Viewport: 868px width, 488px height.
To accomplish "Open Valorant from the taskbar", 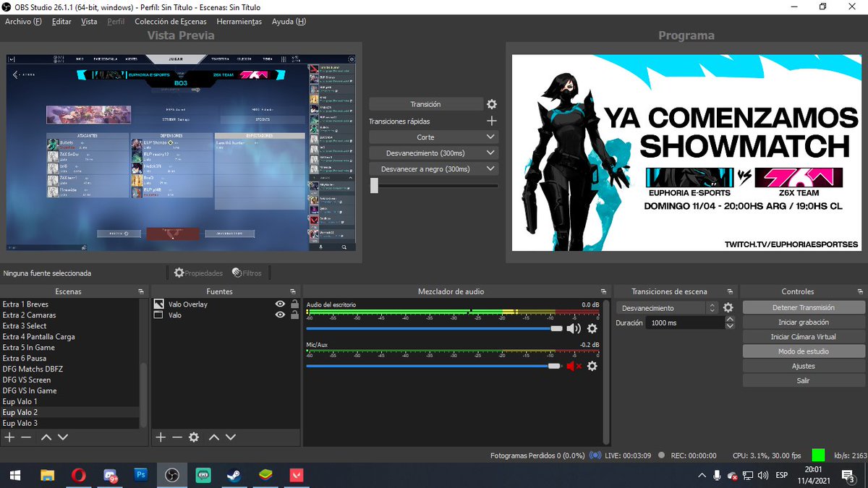I will pyautogui.click(x=297, y=475).
